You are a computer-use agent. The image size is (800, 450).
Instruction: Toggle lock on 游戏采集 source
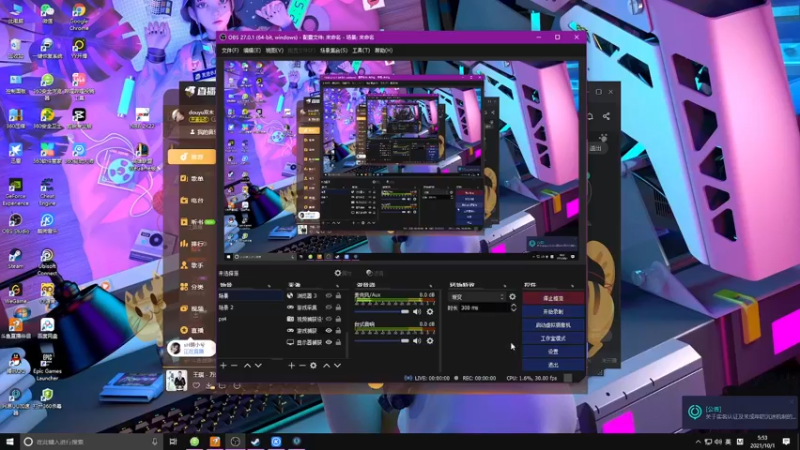click(338, 307)
